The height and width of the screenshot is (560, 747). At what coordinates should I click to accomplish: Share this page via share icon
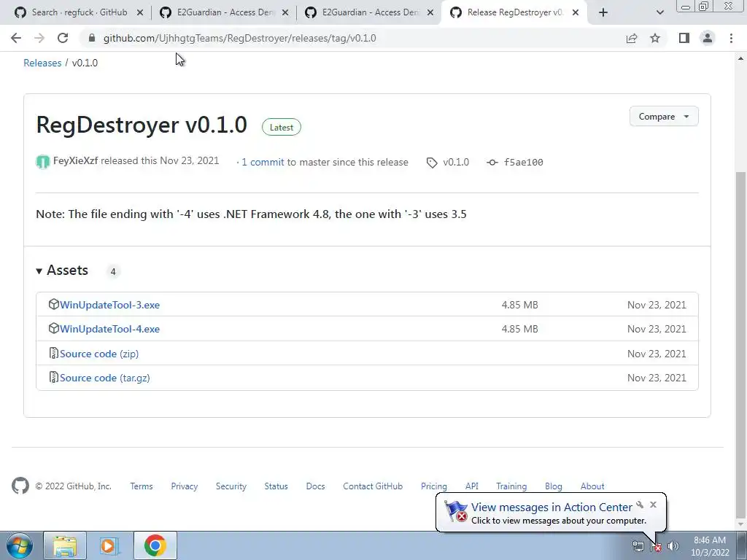pyautogui.click(x=632, y=38)
